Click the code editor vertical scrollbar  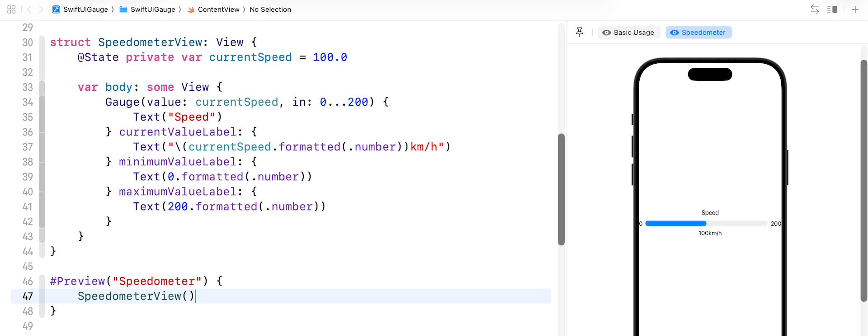561,189
